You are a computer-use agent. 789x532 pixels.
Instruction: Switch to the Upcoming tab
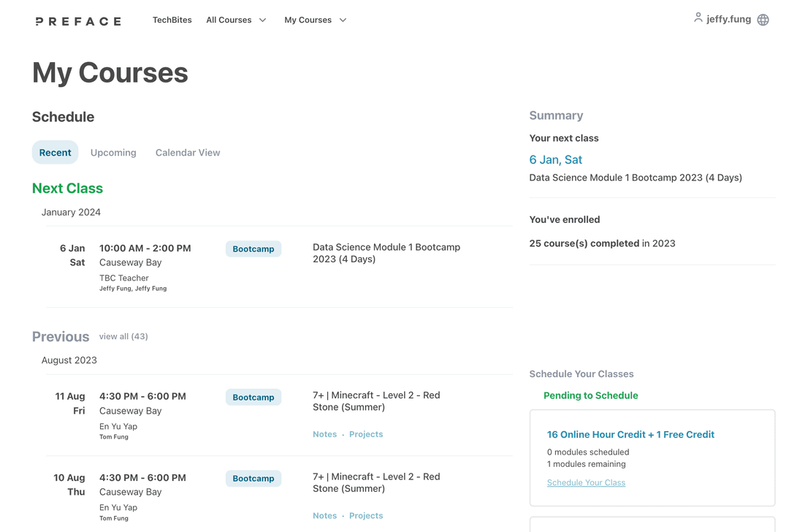coord(113,153)
